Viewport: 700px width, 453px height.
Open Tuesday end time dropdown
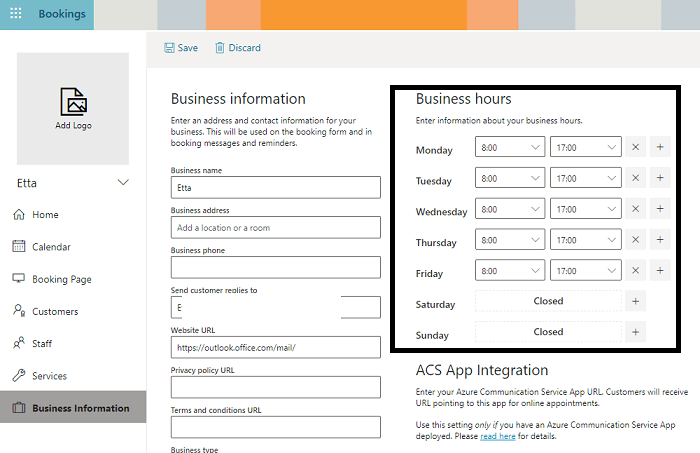pyautogui.click(x=586, y=178)
